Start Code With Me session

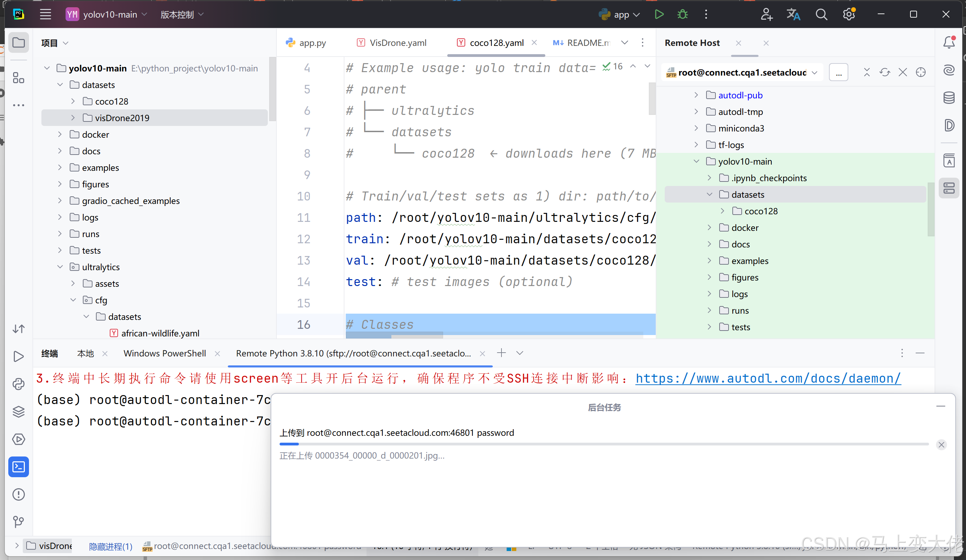[x=766, y=14]
